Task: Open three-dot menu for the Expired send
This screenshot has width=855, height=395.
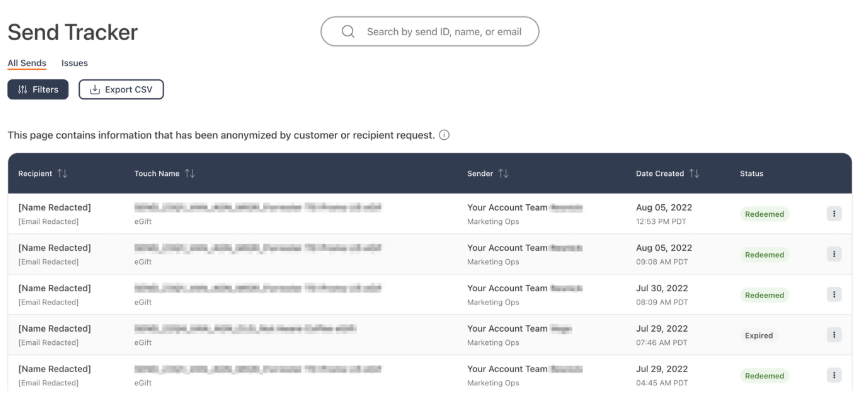Action: (834, 335)
